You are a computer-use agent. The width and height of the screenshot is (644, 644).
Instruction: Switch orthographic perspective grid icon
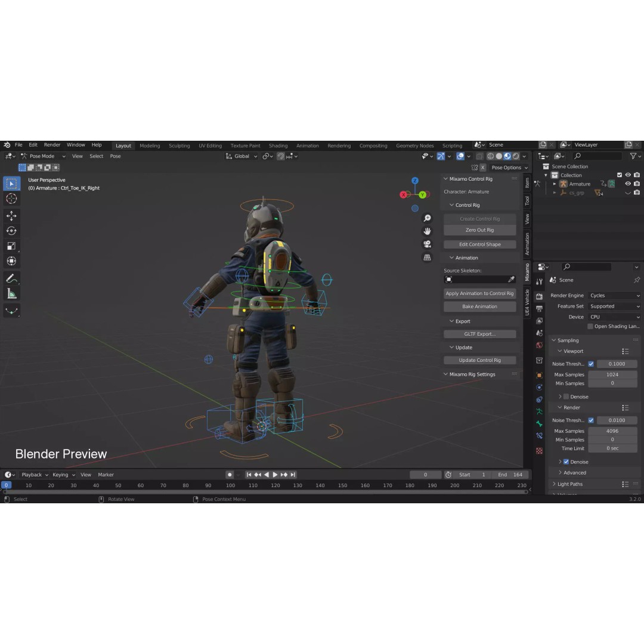pos(427,258)
